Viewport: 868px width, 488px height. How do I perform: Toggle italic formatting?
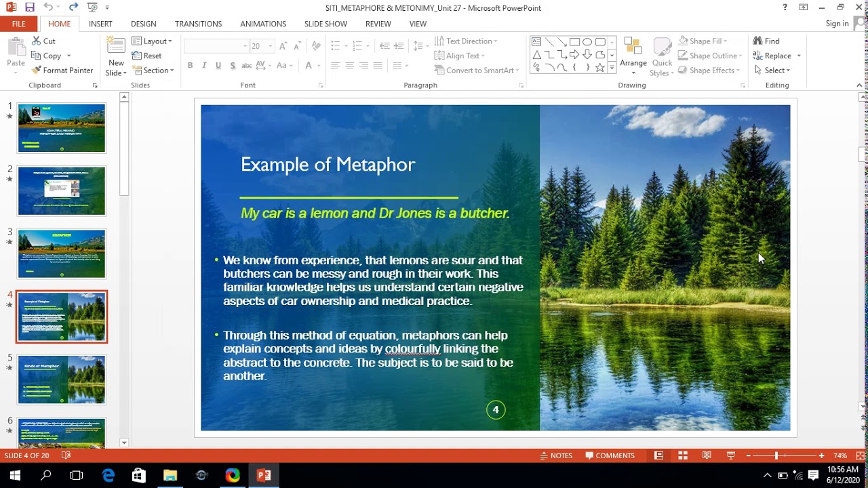click(204, 66)
